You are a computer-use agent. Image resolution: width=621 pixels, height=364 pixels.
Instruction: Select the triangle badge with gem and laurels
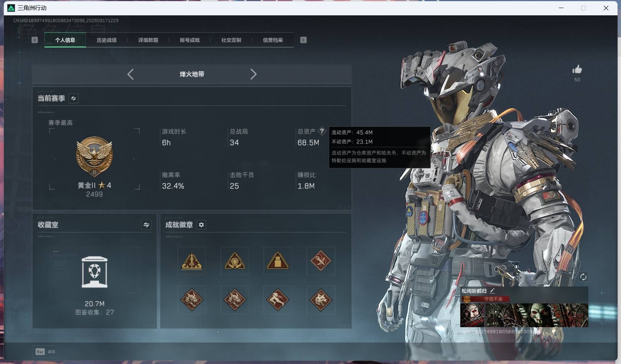point(235,261)
